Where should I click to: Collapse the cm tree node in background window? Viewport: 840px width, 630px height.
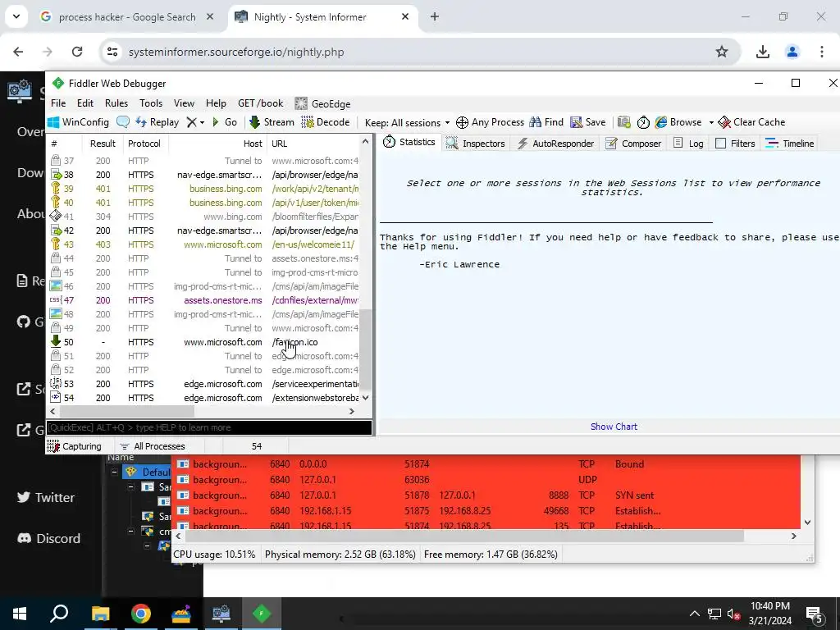[131, 532]
